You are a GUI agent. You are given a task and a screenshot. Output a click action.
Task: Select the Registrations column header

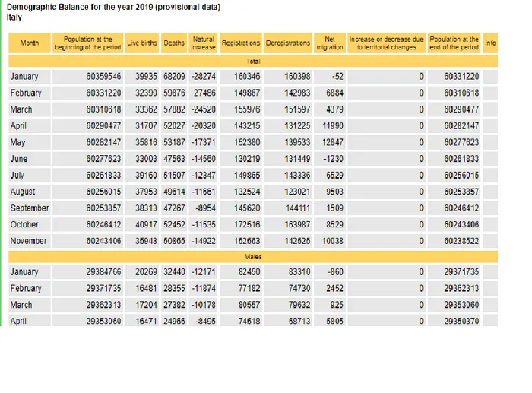[x=241, y=43]
